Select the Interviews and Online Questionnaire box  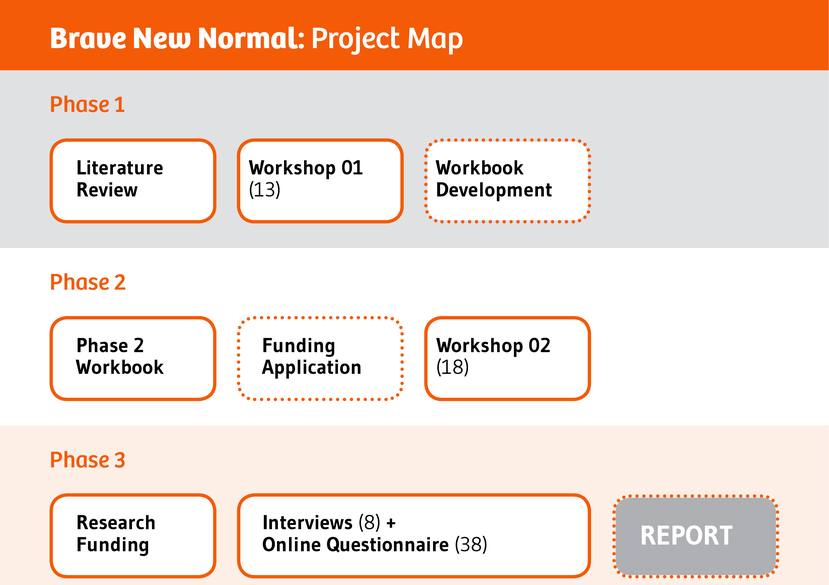[x=415, y=535]
